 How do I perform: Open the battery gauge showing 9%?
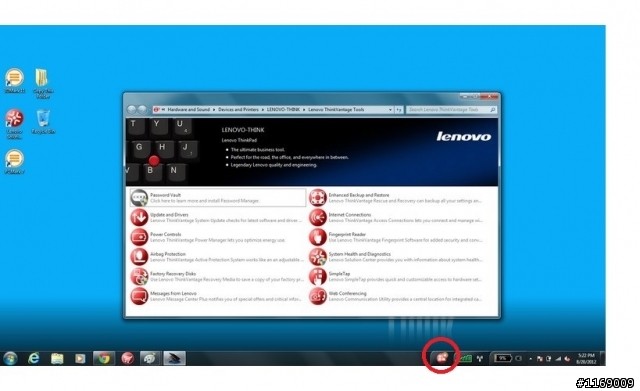[x=503, y=358]
